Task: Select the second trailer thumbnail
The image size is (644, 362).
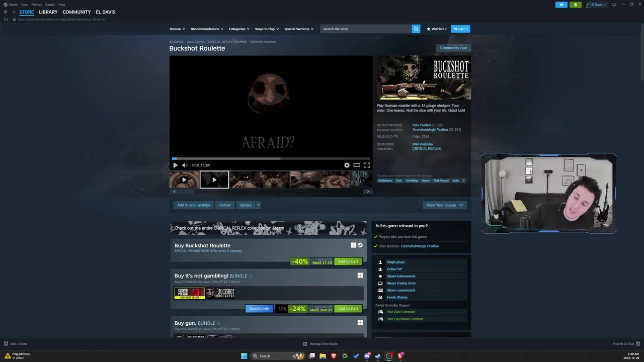Action: pos(214,179)
